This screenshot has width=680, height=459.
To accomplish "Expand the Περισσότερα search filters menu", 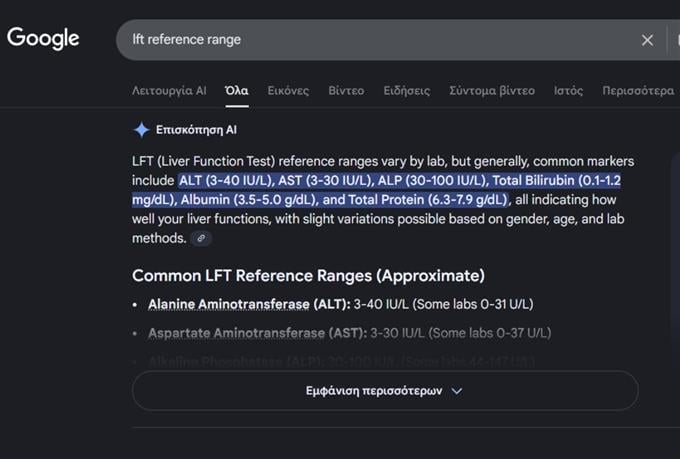I will [x=638, y=90].
